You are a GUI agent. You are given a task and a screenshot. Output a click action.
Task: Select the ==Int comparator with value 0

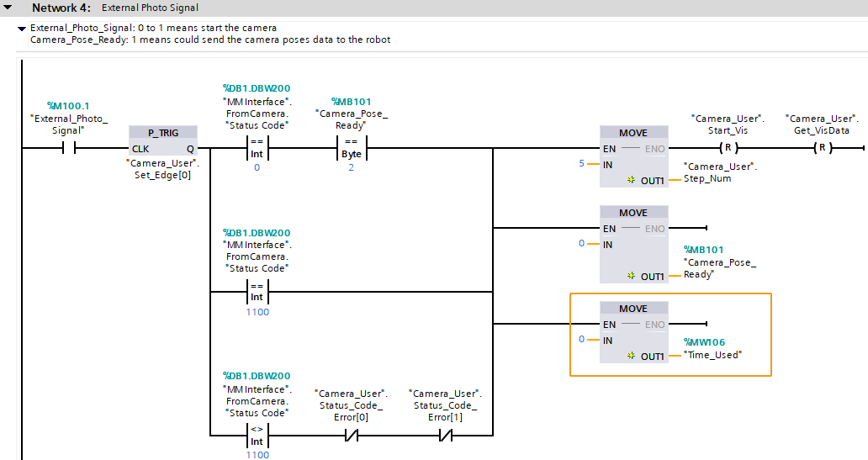(x=257, y=149)
